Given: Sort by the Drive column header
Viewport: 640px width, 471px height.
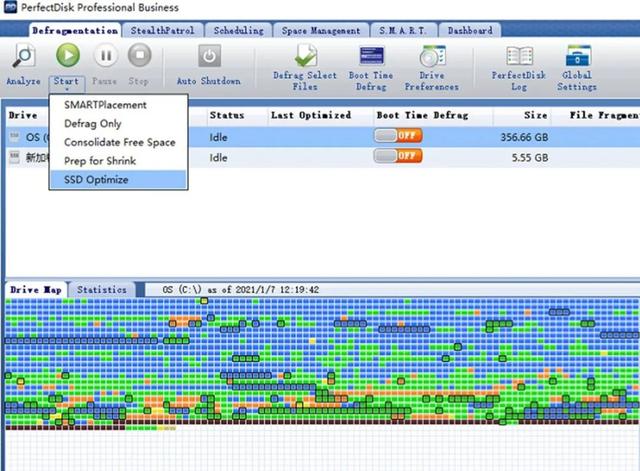Looking at the screenshot, I should [x=23, y=116].
